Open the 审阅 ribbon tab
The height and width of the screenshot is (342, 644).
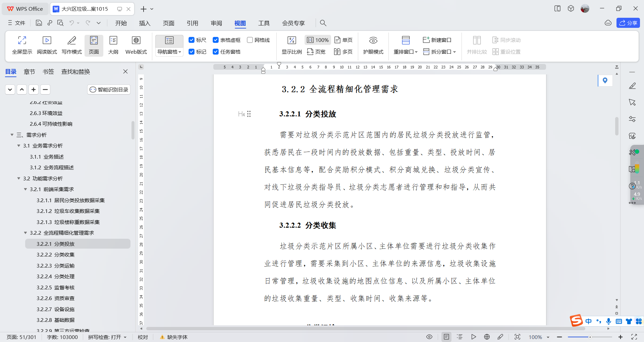pyautogui.click(x=216, y=23)
